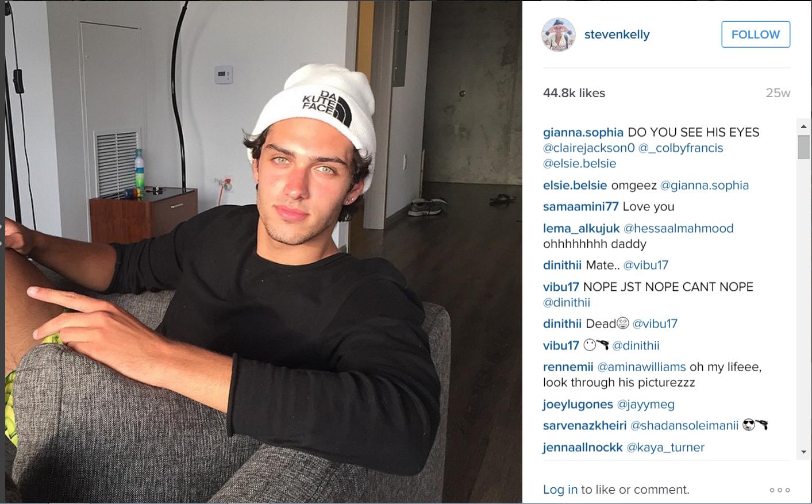
Task: Open stevenkelly's profile avatar
Action: coord(558,34)
